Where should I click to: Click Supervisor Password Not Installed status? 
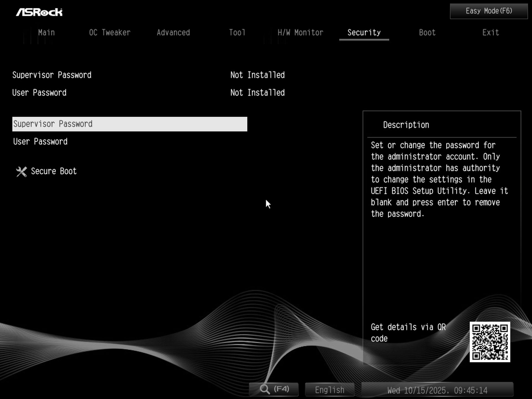[x=257, y=75]
